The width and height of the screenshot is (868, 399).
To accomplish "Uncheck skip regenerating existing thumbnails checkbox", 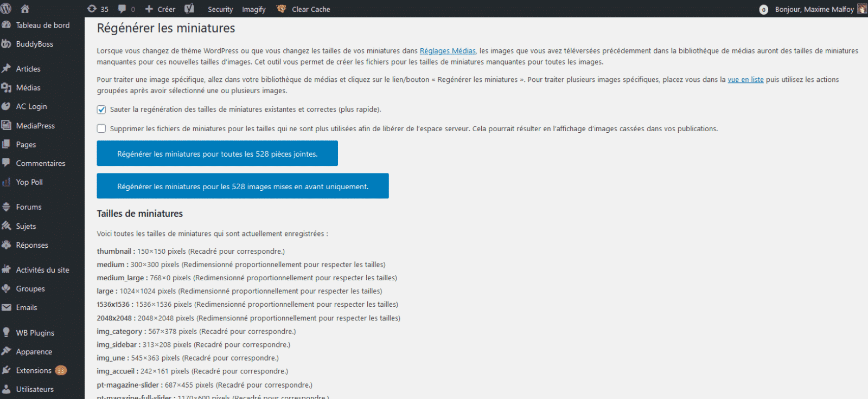I will pyautogui.click(x=101, y=110).
